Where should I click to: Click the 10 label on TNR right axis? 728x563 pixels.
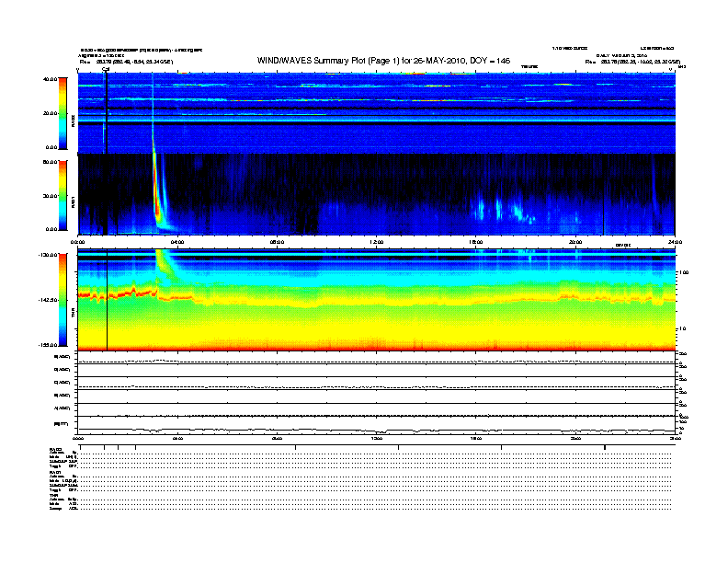click(682, 329)
